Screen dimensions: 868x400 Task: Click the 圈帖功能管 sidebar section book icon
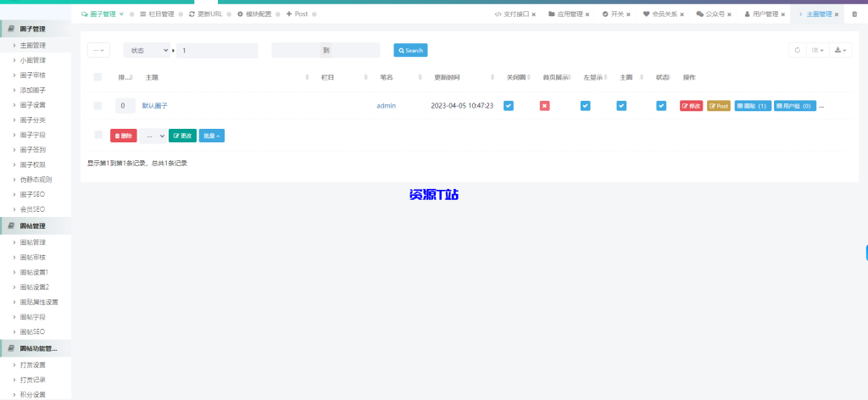[12, 348]
